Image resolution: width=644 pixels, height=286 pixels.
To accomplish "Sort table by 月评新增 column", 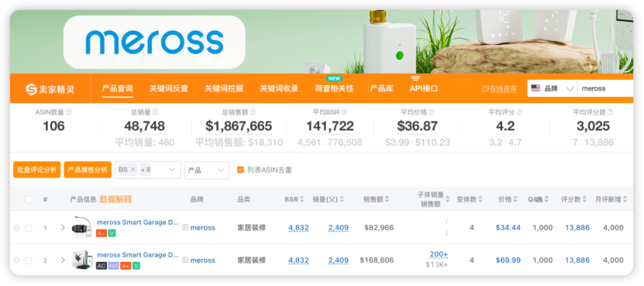I will 625,199.
